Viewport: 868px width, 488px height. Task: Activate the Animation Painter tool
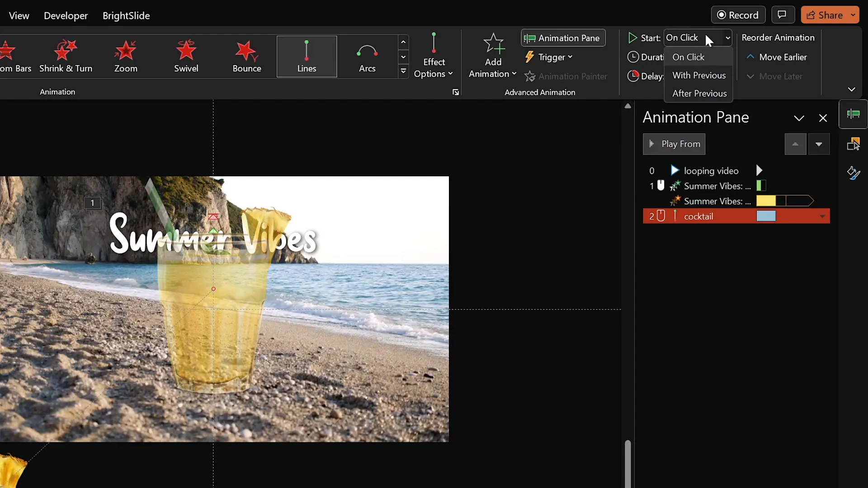click(x=566, y=76)
